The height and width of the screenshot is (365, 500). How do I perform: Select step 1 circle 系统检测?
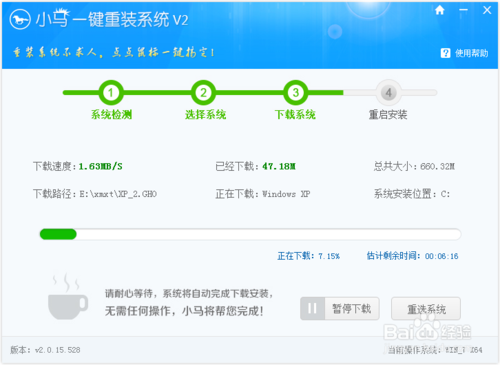pos(111,93)
